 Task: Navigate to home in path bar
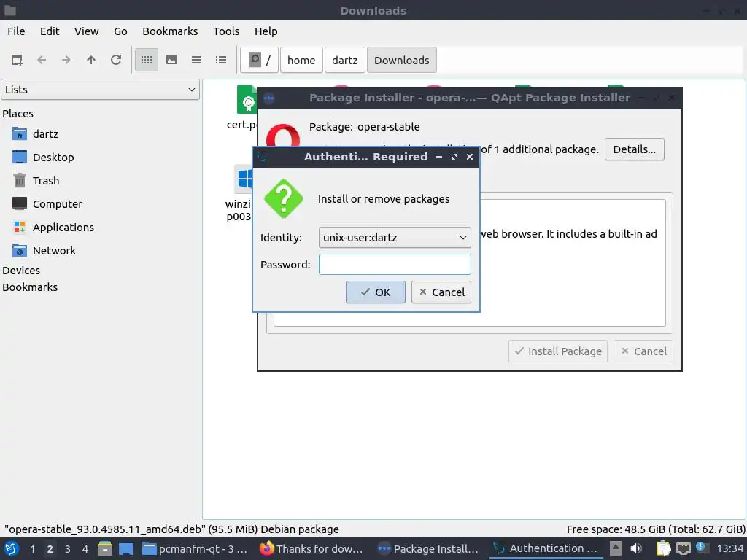[301, 60]
